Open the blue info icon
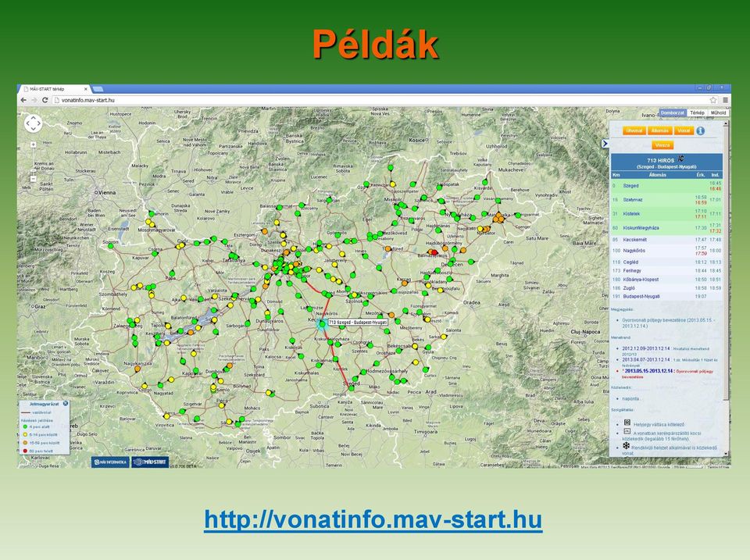 pyautogui.click(x=700, y=130)
